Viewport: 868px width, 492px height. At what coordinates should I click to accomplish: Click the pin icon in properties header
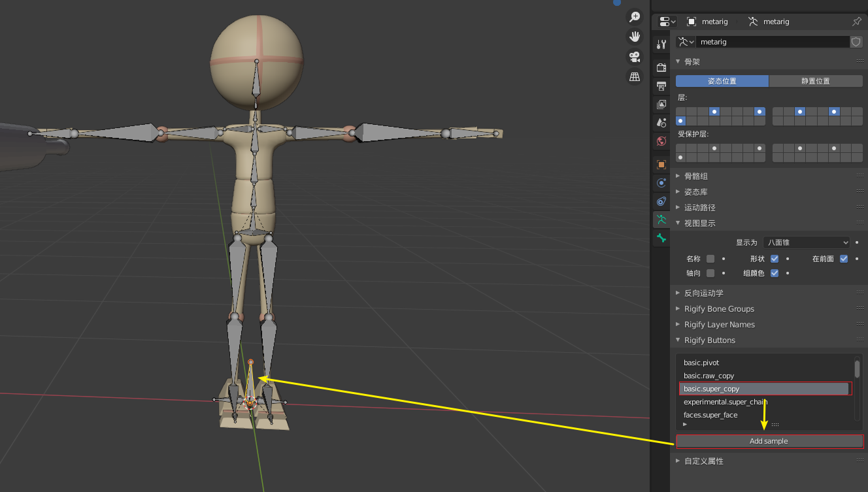pyautogui.click(x=856, y=22)
